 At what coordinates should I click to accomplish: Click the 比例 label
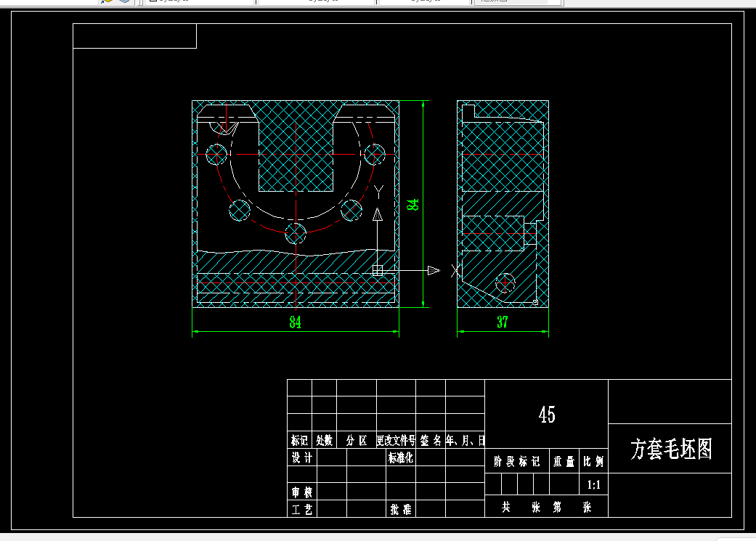click(x=593, y=461)
